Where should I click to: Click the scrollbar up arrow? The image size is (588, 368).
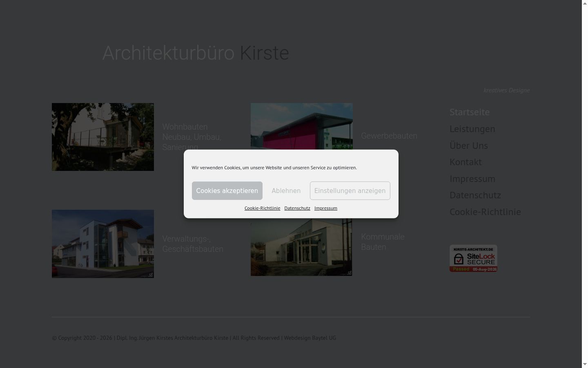coord(585,3)
